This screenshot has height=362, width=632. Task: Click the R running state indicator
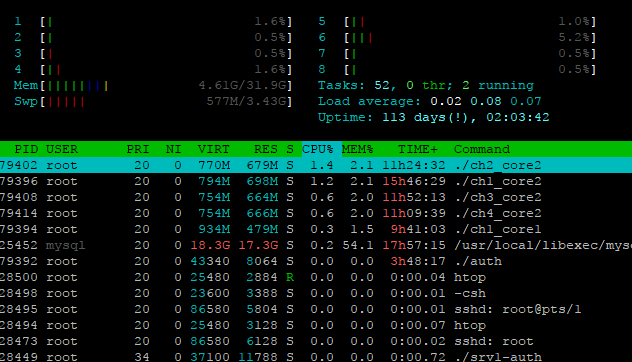pyautogui.click(x=290, y=277)
